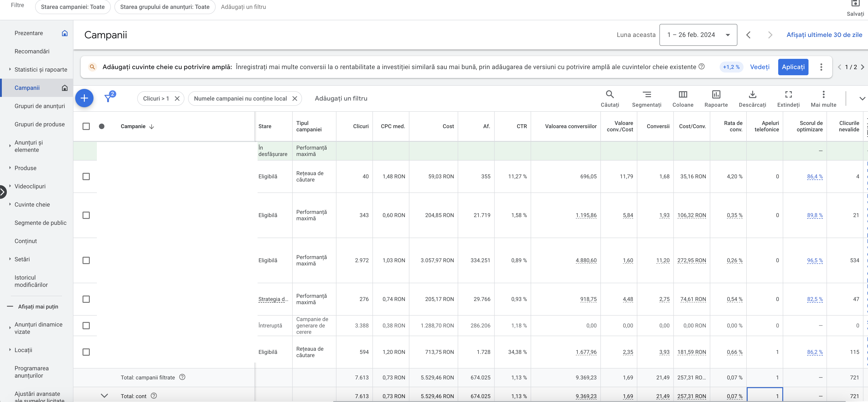Click the help icon next to recommendation text
Screen dimensions: 868x402
coord(701,66)
